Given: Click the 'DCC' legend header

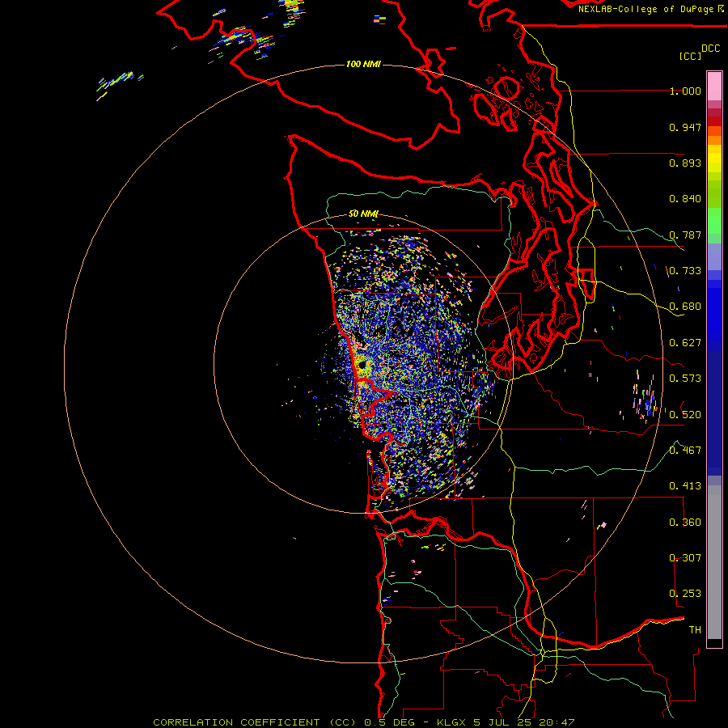Looking at the screenshot, I should [x=710, y=48].
